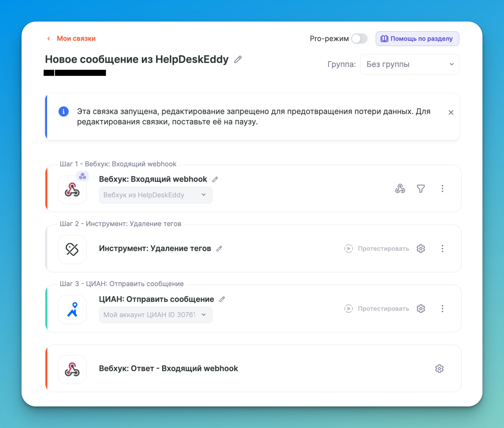Toggle the Pro-режим switch
Screen dimensions: 504x428
[x=359, y=39]
